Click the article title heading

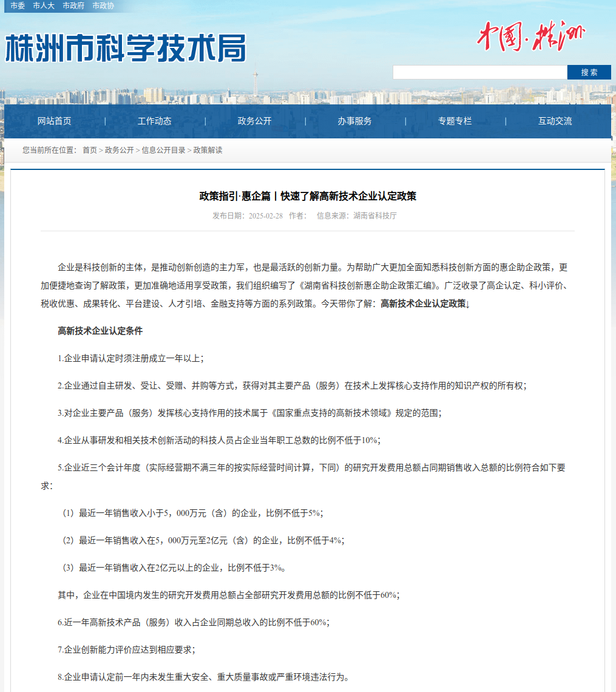click(x=308, y=196)
